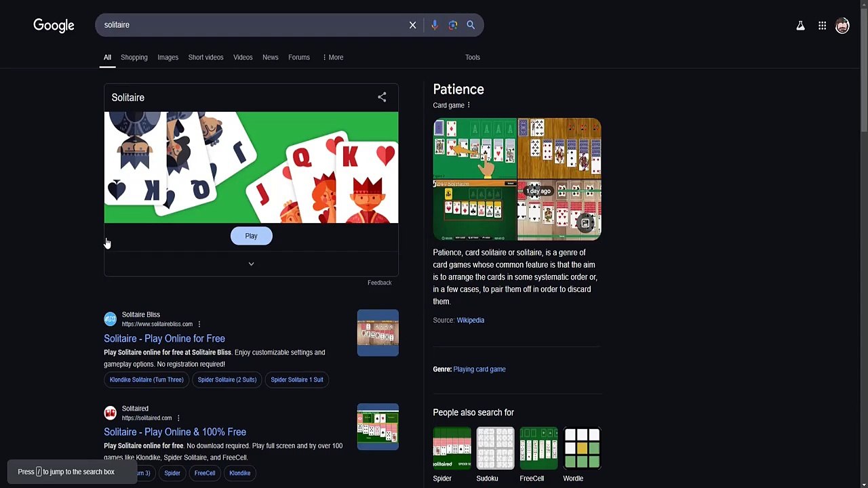Send Feedback on the game card
The width and height of the screenshot is (868, 488).
(x=379, y=283)
